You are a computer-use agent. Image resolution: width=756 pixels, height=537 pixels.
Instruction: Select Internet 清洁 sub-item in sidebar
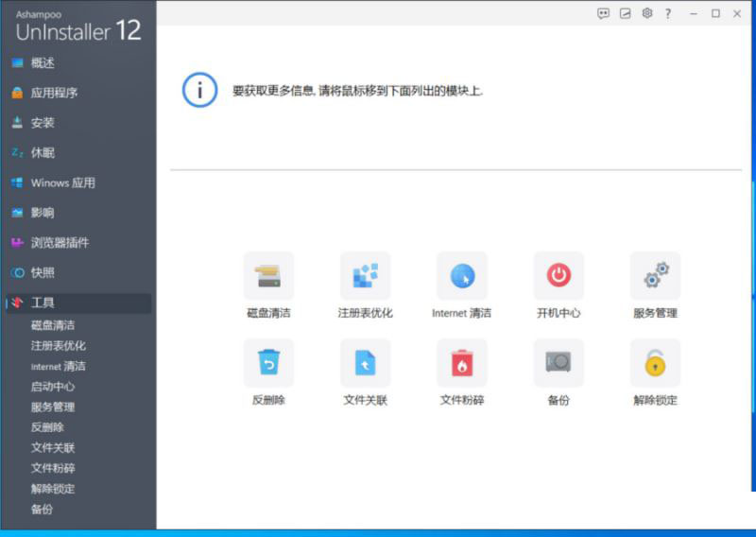click(59, 366)
